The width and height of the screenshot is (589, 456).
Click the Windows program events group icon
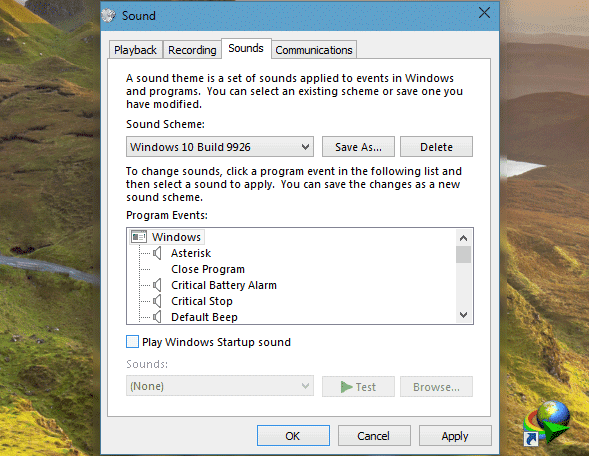point(139,237)
